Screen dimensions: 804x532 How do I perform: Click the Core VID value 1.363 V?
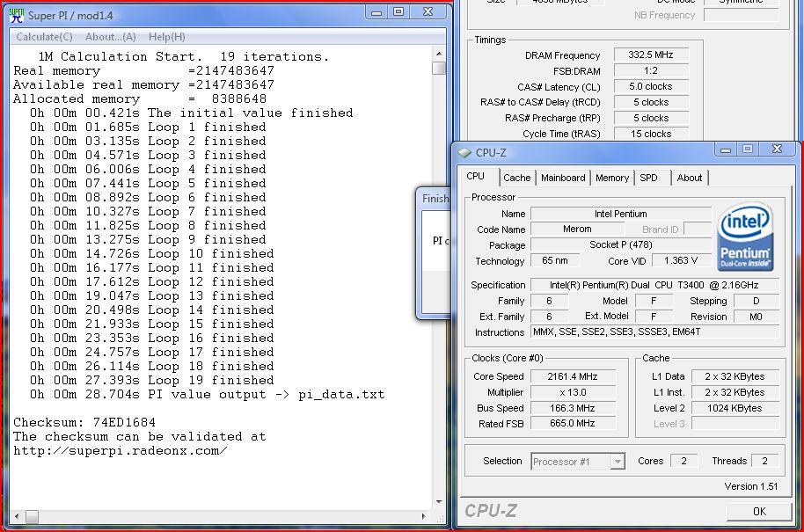tap(681, 261)
